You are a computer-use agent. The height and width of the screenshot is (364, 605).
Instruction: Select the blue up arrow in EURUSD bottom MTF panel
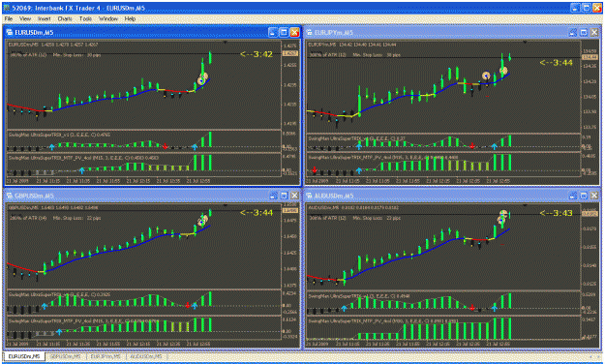pyautogui.click(x=82, y=169)
